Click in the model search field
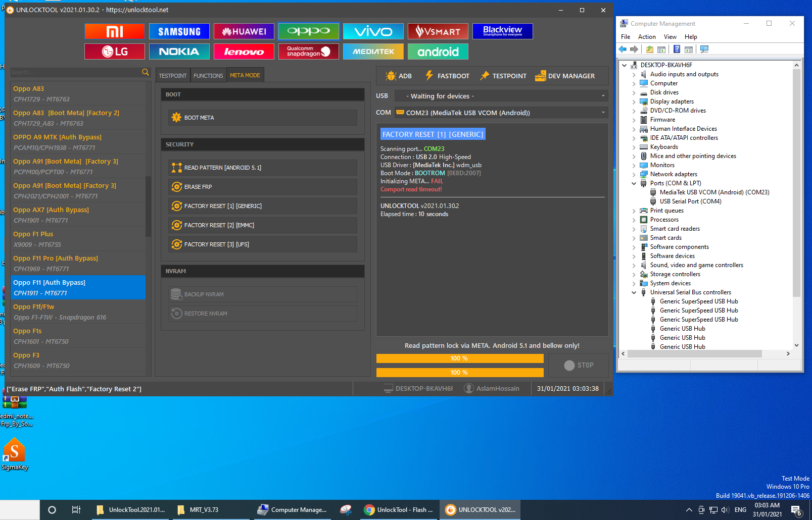Image resolution: width=812 pixels, height=520 pixels. point(76,72)
